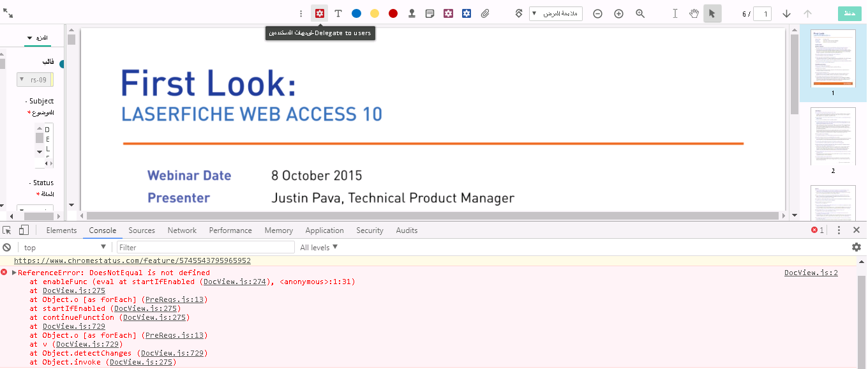The height and width of the screenshot is (369, 868).
Task: Go to previous page with up arrow
Action: click(x=807, y=13)
